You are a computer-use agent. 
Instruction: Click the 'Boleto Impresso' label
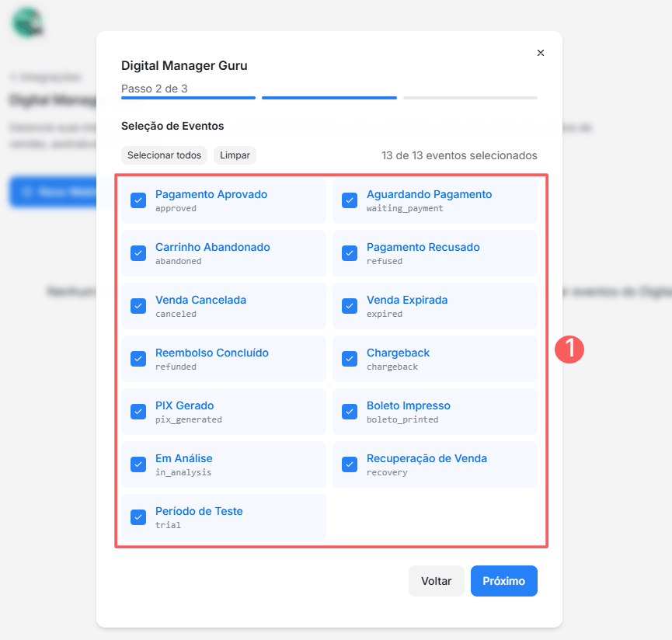(x=409, y=405)
